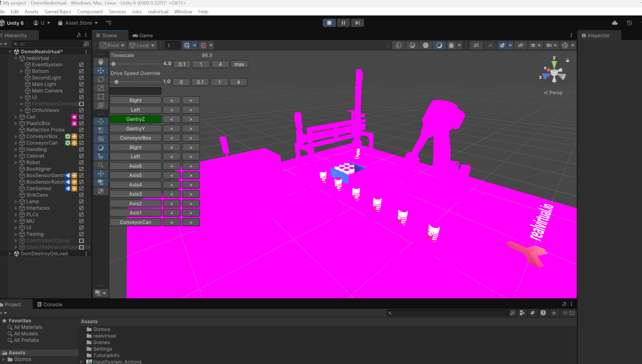
Task: Open the Scene view options menu
Action: [571, 35]
